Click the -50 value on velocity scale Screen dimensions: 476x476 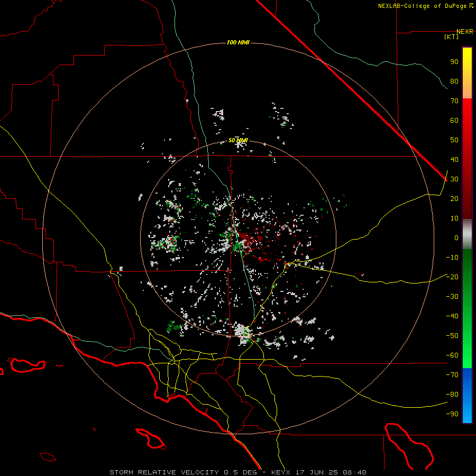click(x=452, y=336)
